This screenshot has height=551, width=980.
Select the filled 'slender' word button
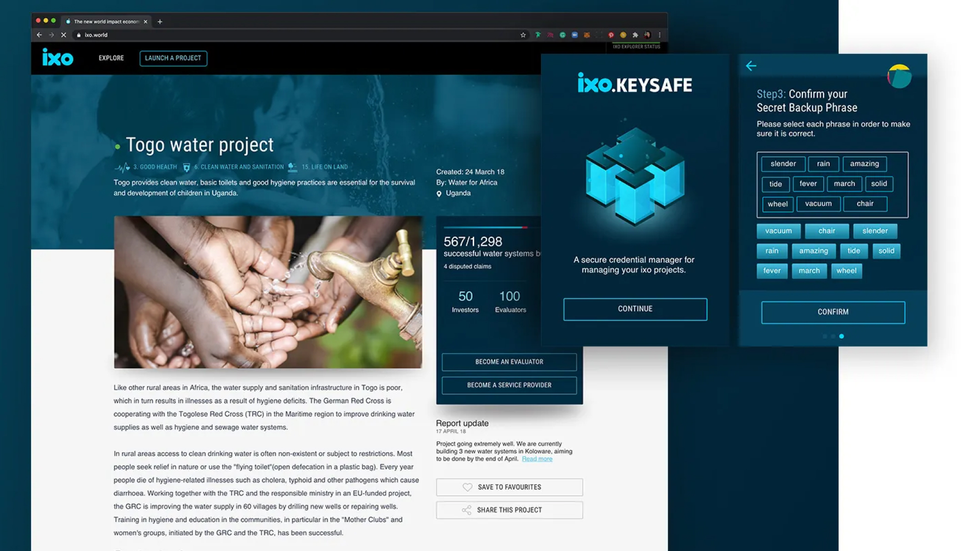875,231
